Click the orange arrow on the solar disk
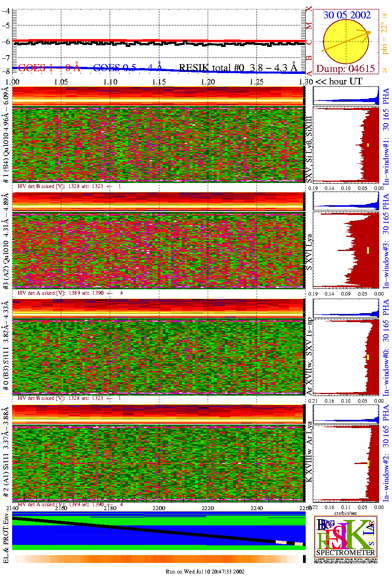 (347, 40)
